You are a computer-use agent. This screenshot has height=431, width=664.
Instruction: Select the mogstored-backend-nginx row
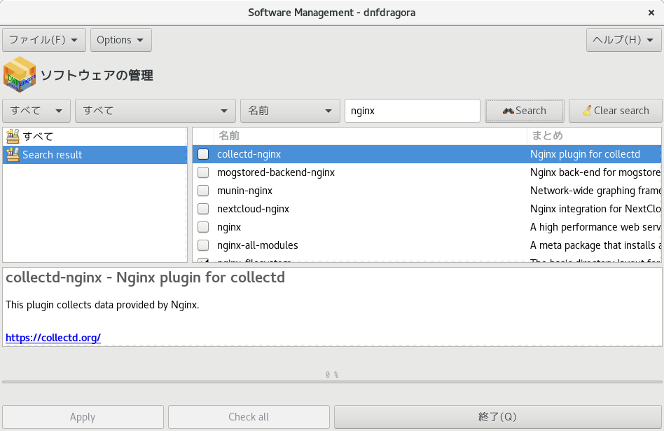tap(427, 172)
